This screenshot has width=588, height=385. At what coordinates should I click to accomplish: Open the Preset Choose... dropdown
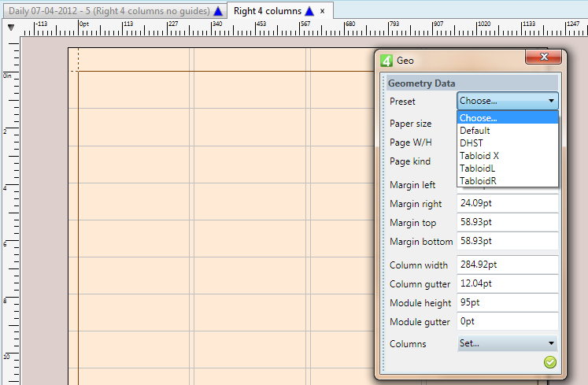[508, 101]
